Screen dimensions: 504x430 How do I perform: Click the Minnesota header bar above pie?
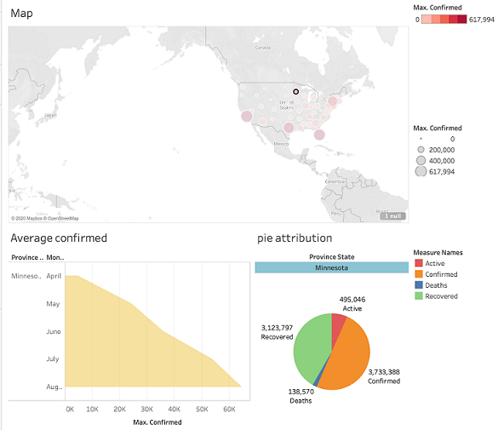(x=331, y=267)
